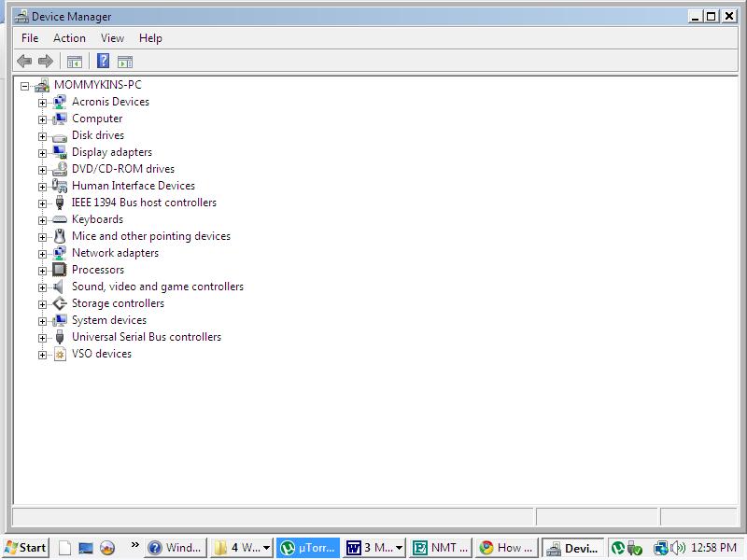Expand the Processors node
Viewport: 747px width, 560px height.
click(42, 271)
